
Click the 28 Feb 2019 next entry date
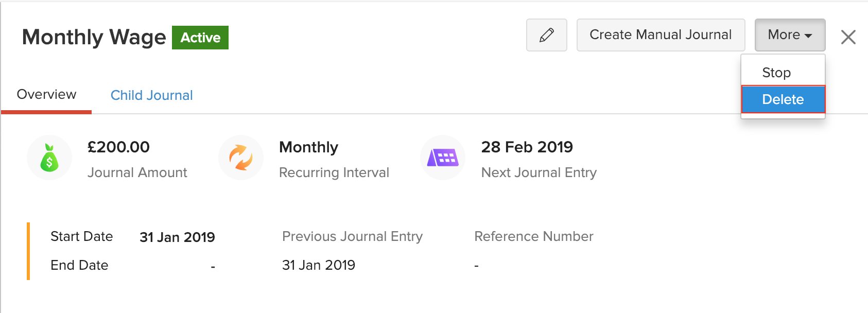[527, 147]
